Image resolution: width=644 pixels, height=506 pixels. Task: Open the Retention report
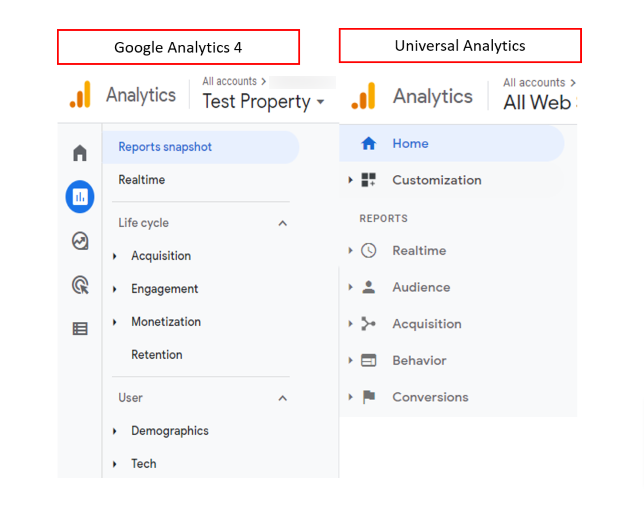[x=157, y=355]
